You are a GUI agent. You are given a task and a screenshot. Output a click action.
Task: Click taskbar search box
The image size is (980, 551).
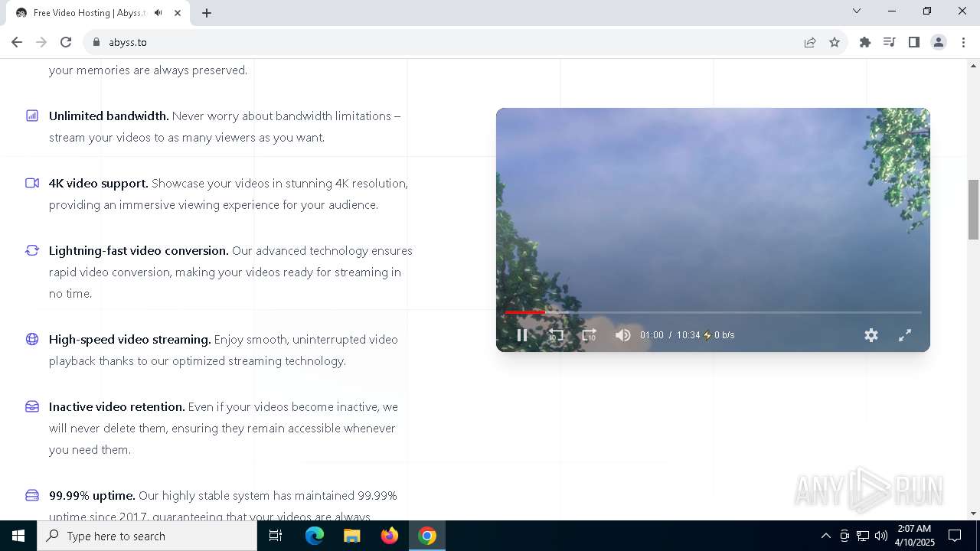[147, 536]
